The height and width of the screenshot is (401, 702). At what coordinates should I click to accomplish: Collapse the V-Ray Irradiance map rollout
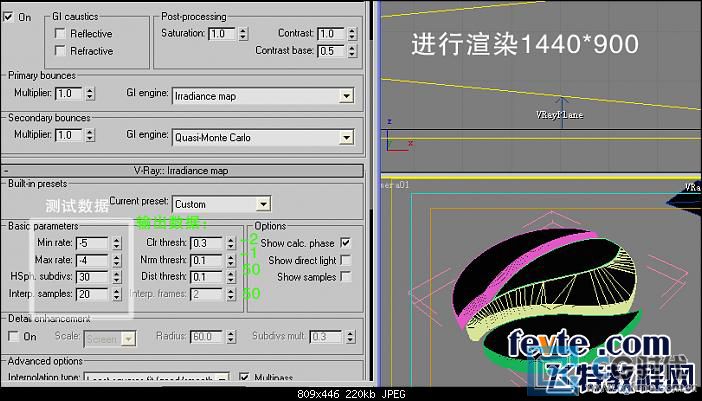point(181,171)
